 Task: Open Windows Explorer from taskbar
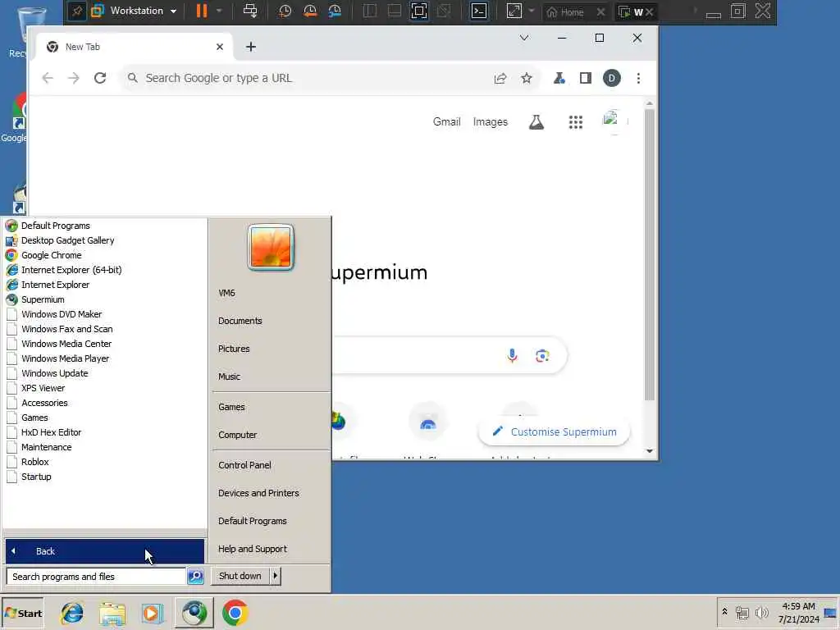[x=112, y=614]
